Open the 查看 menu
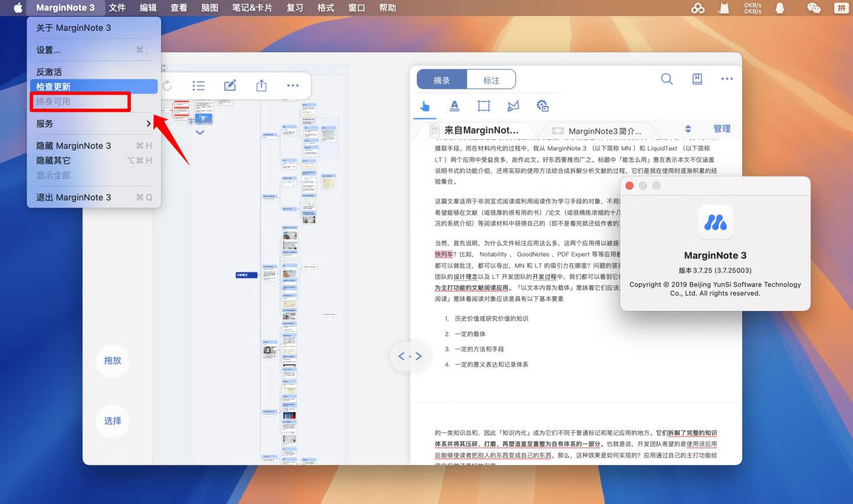 coord(179,8)
